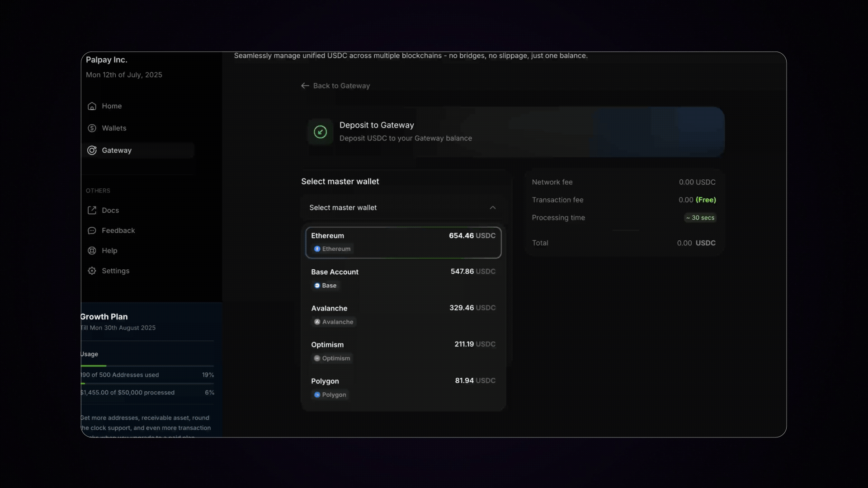868x488 pixels.
Task: Click the 329.46 USDC balance
Action: coord(472,308)
